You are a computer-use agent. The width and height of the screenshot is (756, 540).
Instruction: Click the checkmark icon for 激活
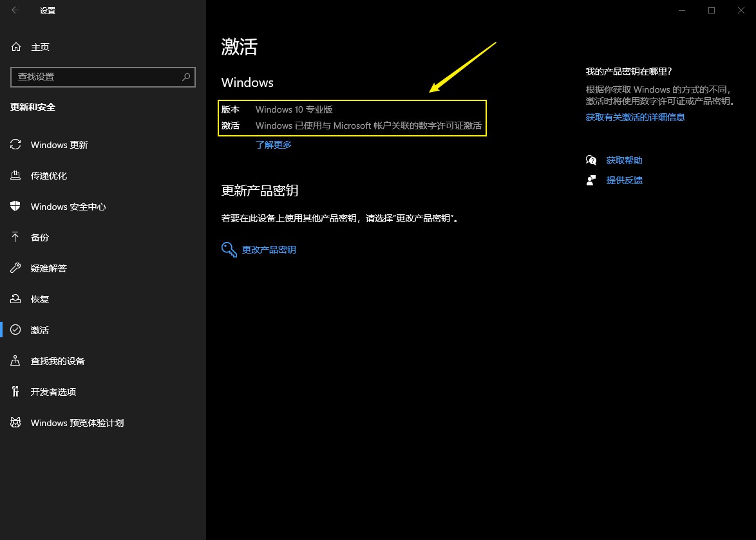[x=15, y=330]
